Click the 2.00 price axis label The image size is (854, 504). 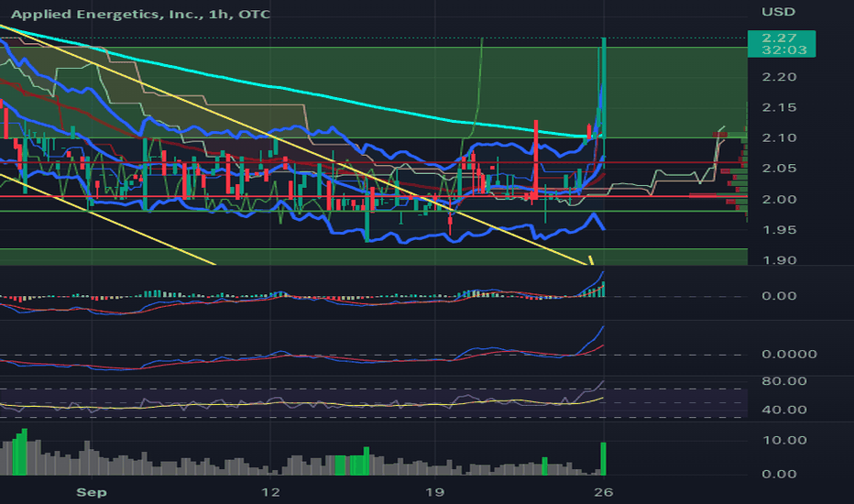(x=780, y=200)
